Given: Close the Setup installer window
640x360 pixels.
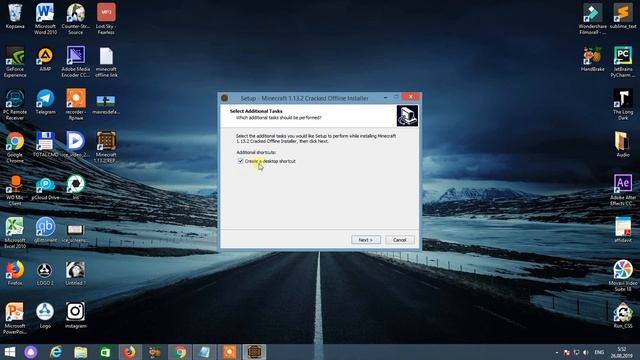Looking at the screenshot, I should (410, 97).
